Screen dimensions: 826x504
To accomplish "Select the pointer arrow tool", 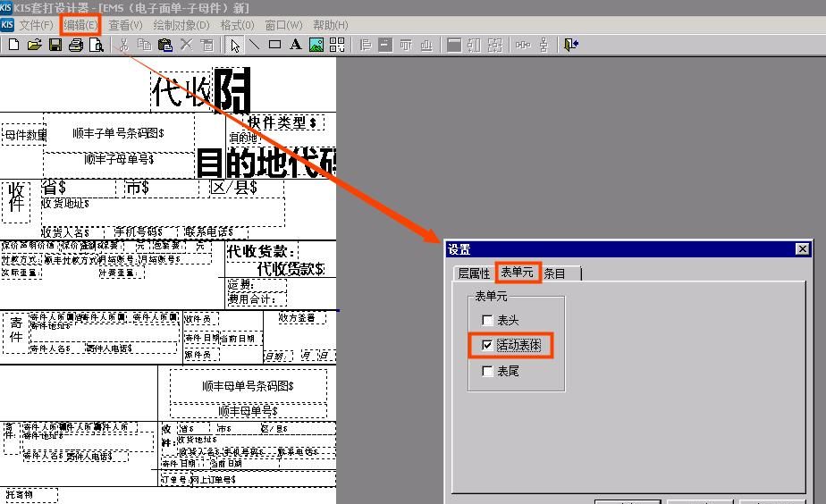I will pyautogui.click(x=234, y=45).
